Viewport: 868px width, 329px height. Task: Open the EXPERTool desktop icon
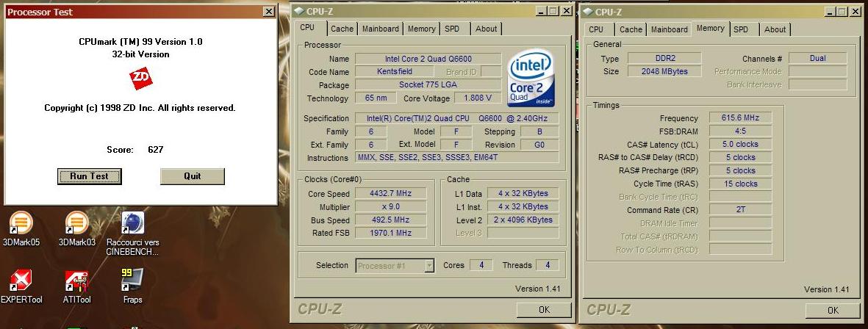pos(21,286)
